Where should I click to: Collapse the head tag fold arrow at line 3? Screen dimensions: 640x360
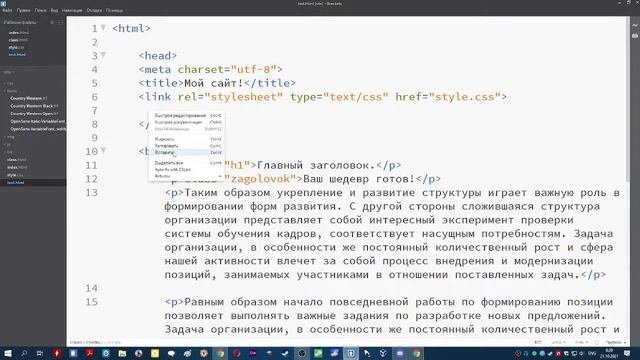tap(104, 55)
